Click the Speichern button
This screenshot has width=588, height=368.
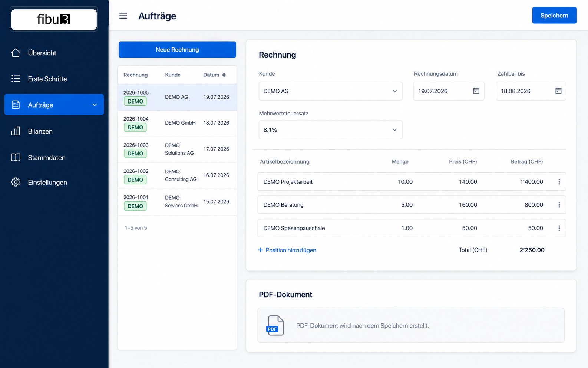point(554,15)
